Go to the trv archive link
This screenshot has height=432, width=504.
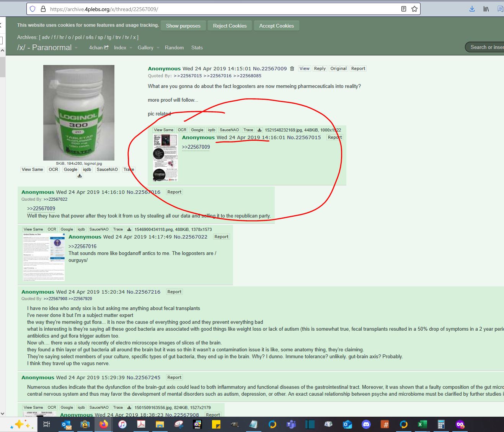point(118,37)
